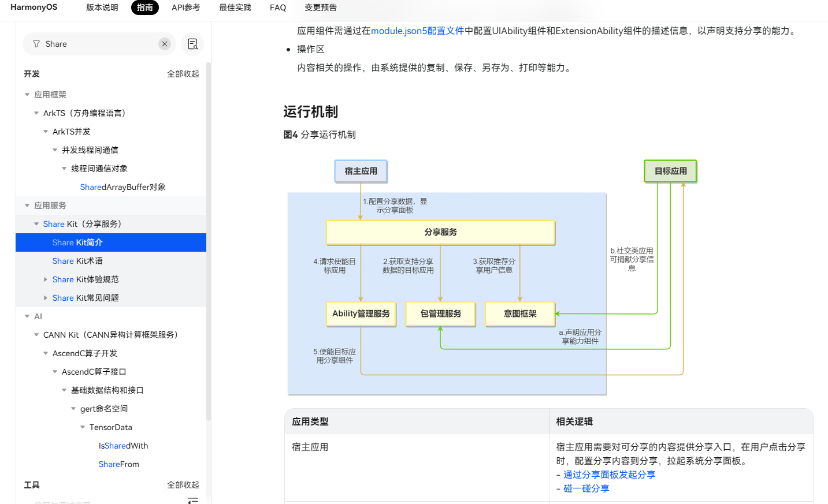
Task: Expand the Share Kit常见问题 node
Action: (46, 298)
